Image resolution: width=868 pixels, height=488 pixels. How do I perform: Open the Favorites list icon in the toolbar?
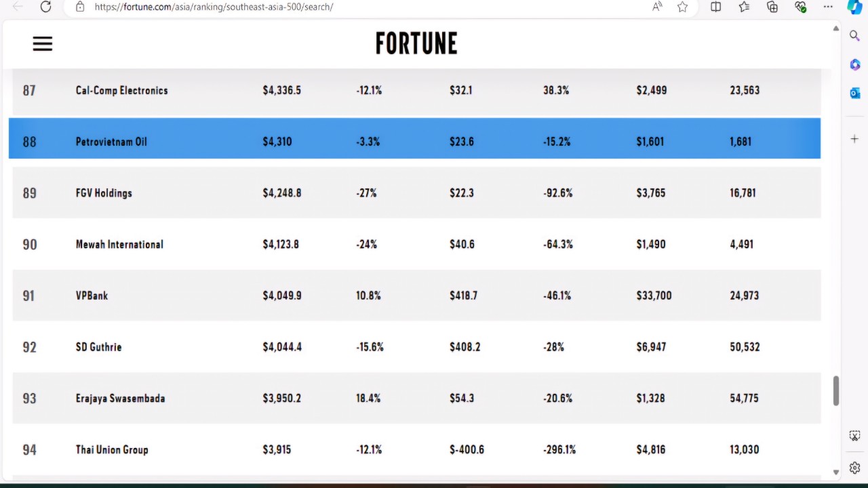click(744, 7)
